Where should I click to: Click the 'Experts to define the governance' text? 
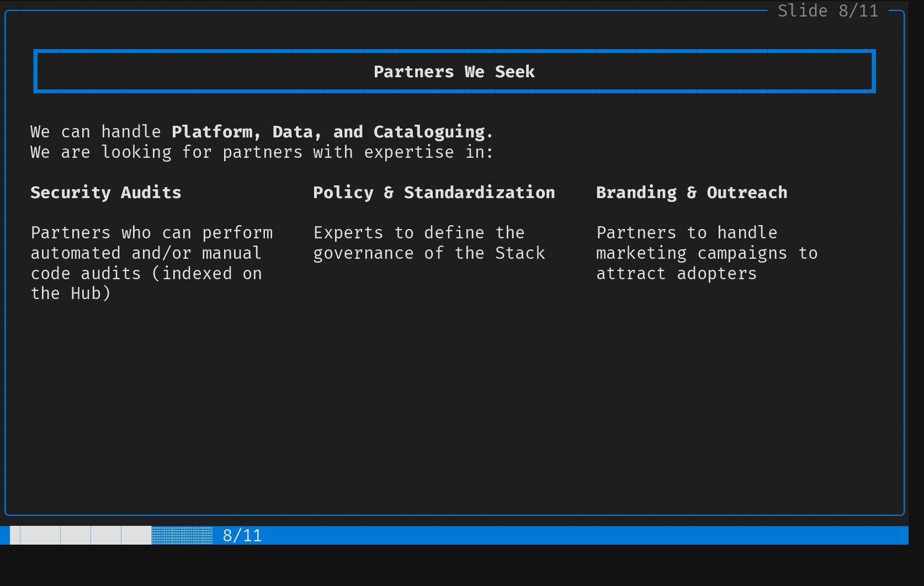pos(419,243)
